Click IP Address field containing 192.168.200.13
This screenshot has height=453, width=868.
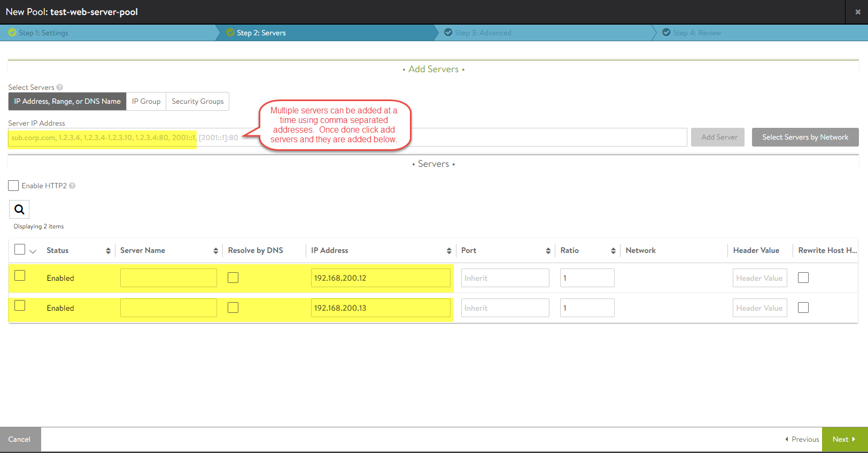[x=381, y=308]
